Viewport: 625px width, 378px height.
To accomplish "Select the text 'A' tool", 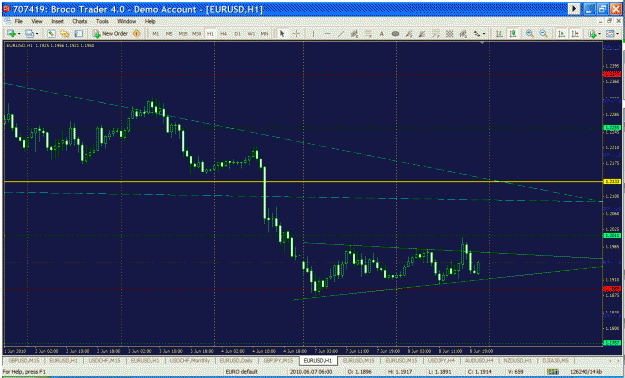I will 381,34.
